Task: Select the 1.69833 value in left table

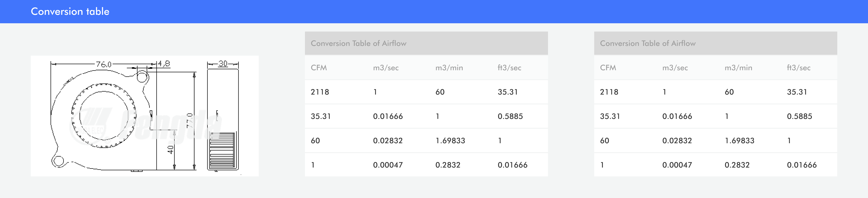Action: [x=450, y=140]
